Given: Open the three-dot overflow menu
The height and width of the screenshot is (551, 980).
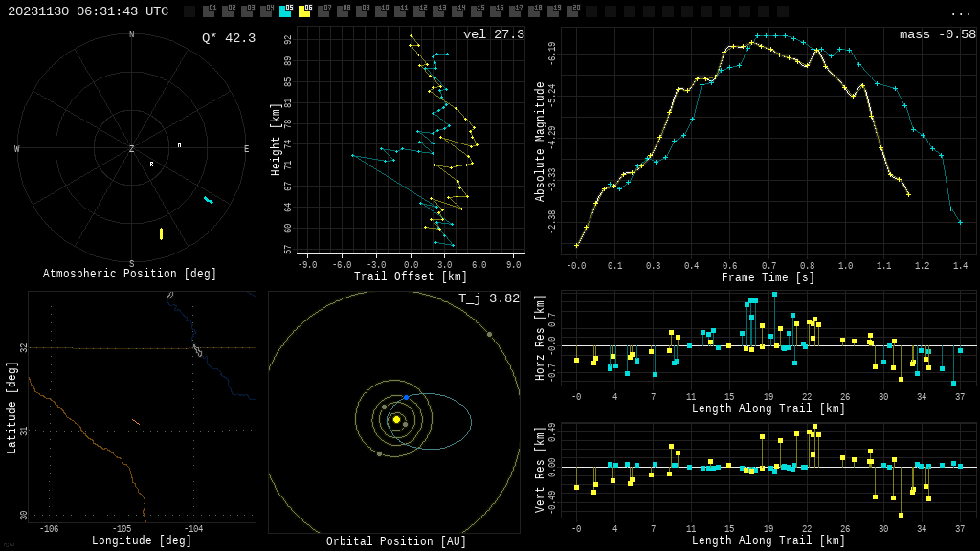Looking at the screenshot, I should click(x=960, y=13).
